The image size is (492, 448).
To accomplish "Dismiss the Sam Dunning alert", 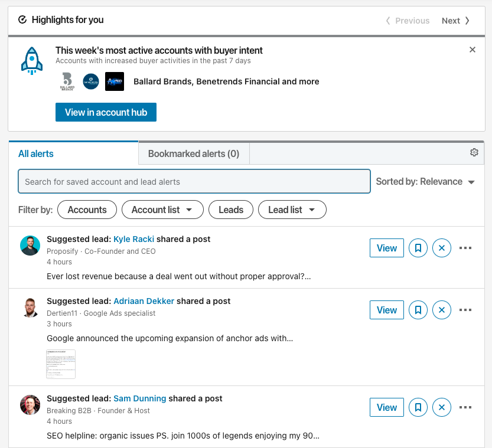I will pos(442,407).
